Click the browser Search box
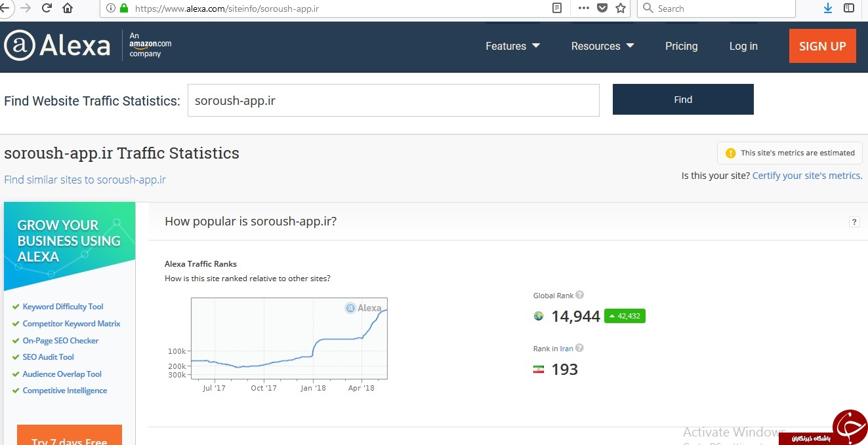 (x=716, y=8)
